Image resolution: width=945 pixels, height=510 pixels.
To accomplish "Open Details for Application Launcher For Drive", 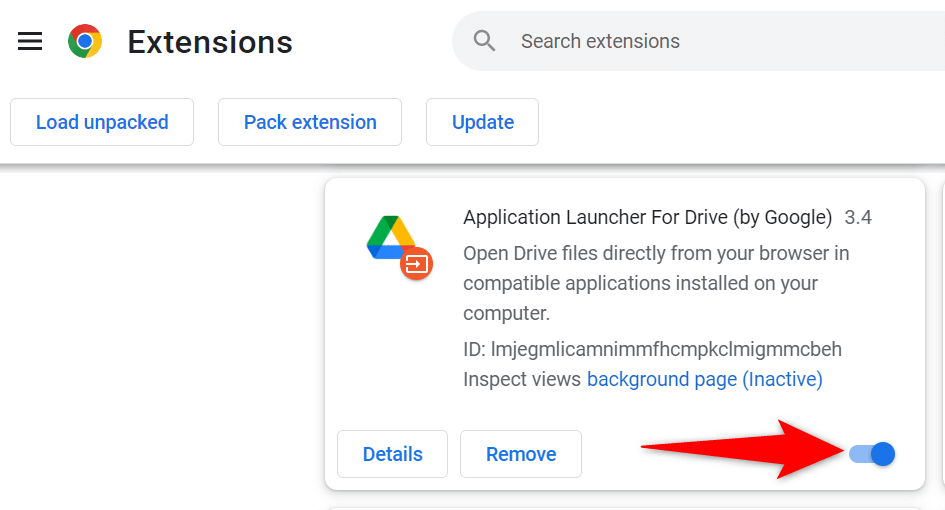I will pyautogui.click(x=393, y=454).
